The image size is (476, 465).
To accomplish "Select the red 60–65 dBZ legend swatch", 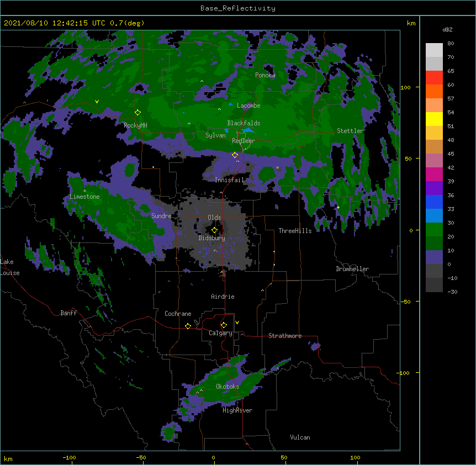I will click(x=434, y=78).
